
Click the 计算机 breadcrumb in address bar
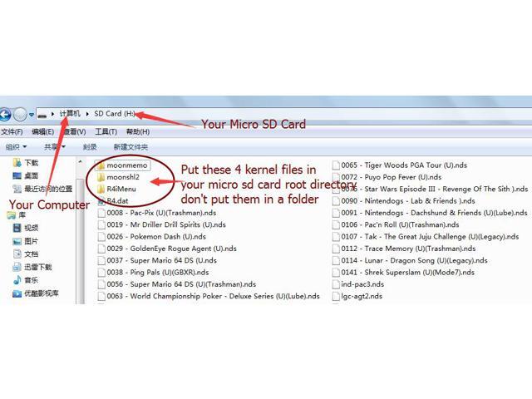click(70, 114)
